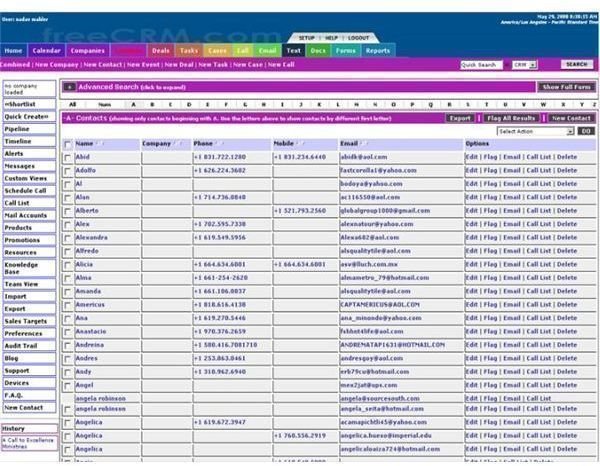Open the Calendar tab

(x=46, y=51)
